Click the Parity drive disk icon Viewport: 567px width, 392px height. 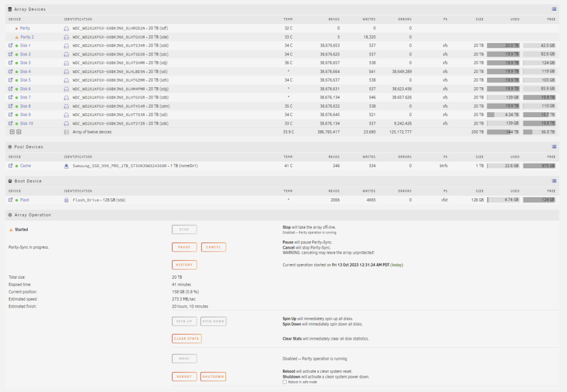[x=66, y=28]
